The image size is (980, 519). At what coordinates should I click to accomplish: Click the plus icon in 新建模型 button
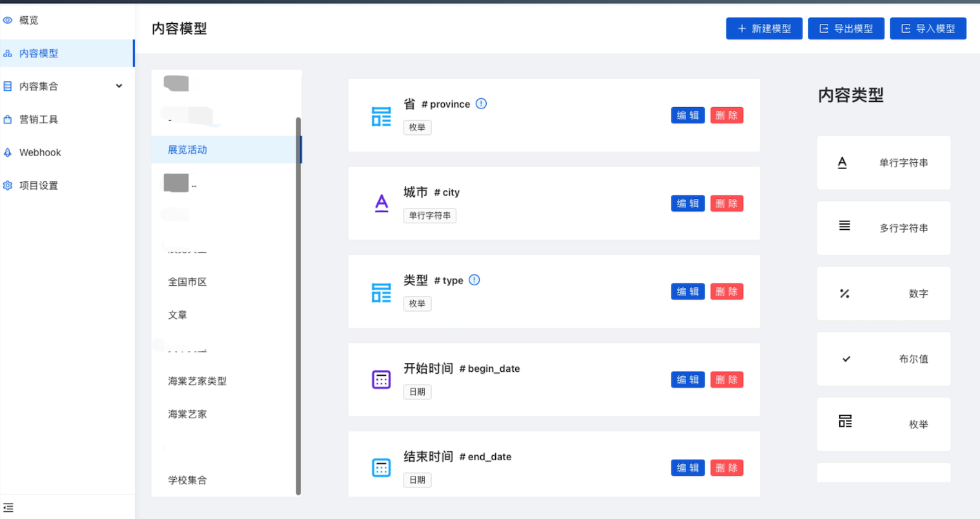tap(742, 28)
